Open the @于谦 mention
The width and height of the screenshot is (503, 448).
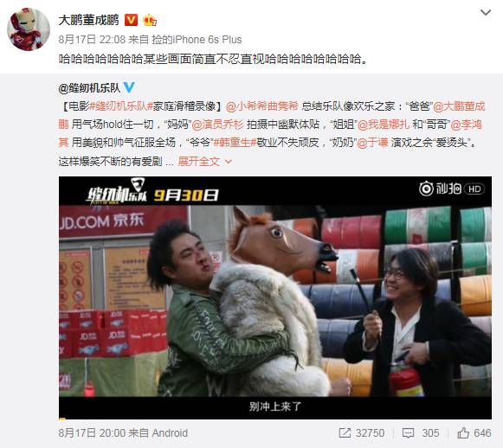[372, 143]
